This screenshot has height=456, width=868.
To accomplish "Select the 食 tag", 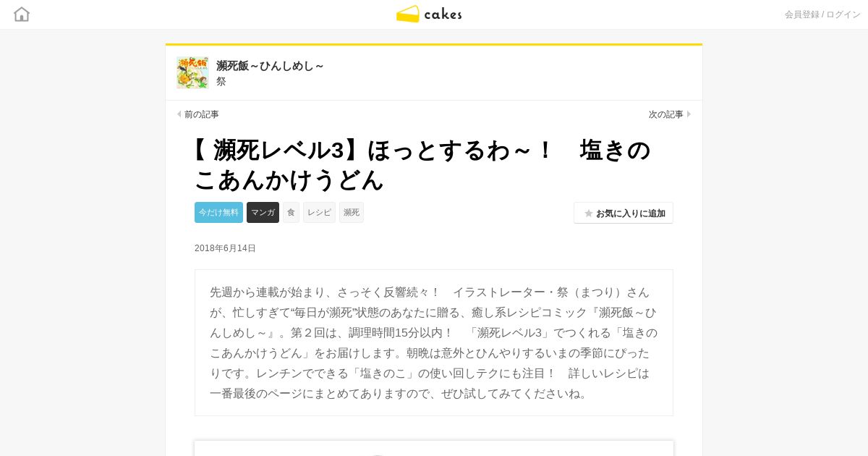I will [291, 212].
